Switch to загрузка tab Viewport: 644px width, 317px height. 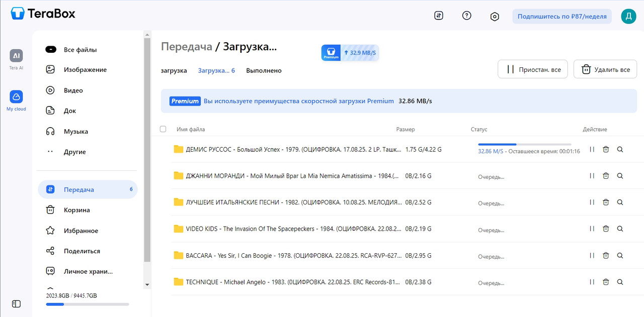pyautogui.click(x=174, y=70)
